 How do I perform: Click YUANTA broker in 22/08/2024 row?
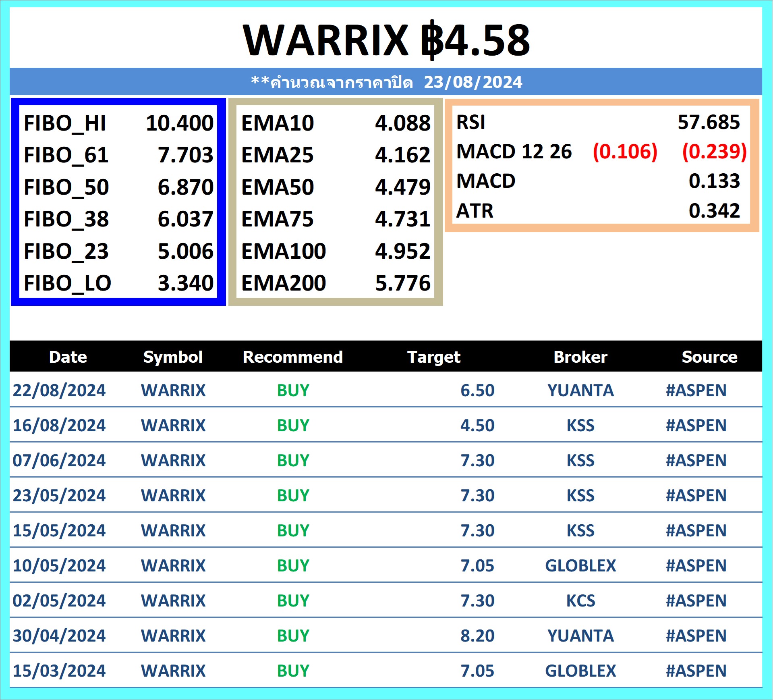(x=580, y=391)
